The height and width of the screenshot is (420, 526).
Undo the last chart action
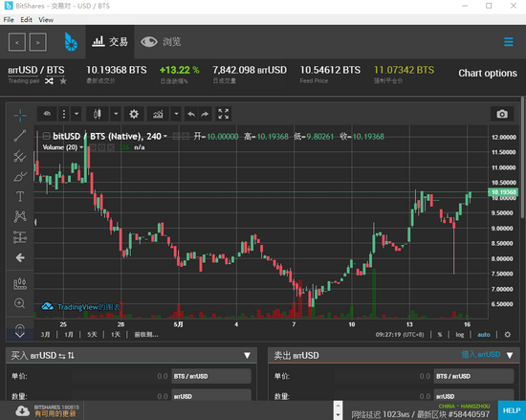tap(191, 114)
